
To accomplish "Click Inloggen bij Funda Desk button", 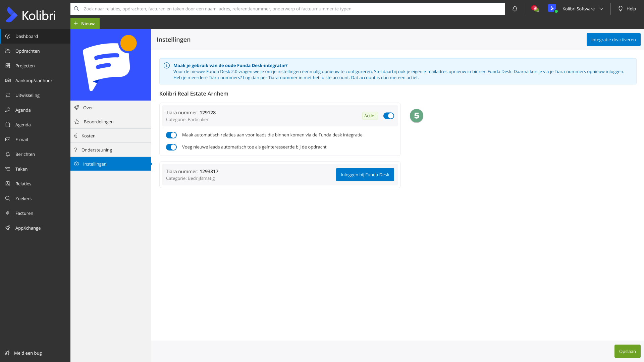I will pyautogui.click(x=365, y=175).
